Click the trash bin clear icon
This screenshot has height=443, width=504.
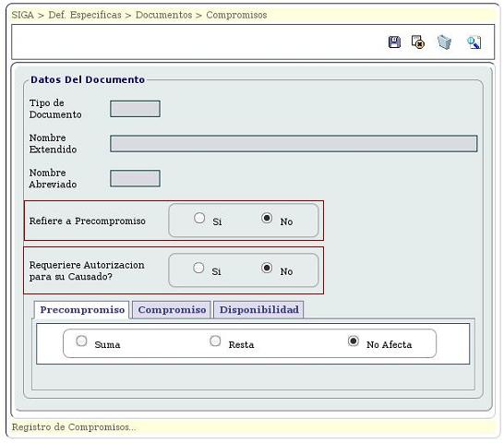click(x=445, y=42)
